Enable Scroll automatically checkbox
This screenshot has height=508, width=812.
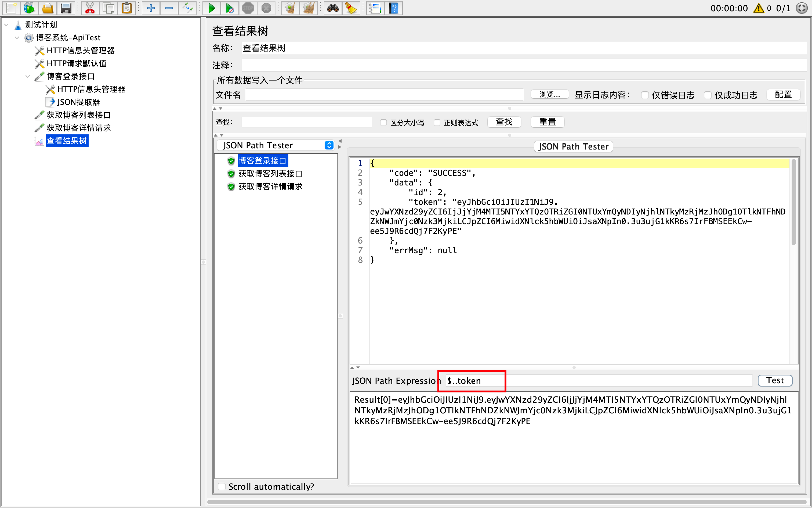[x=222, y=486]
